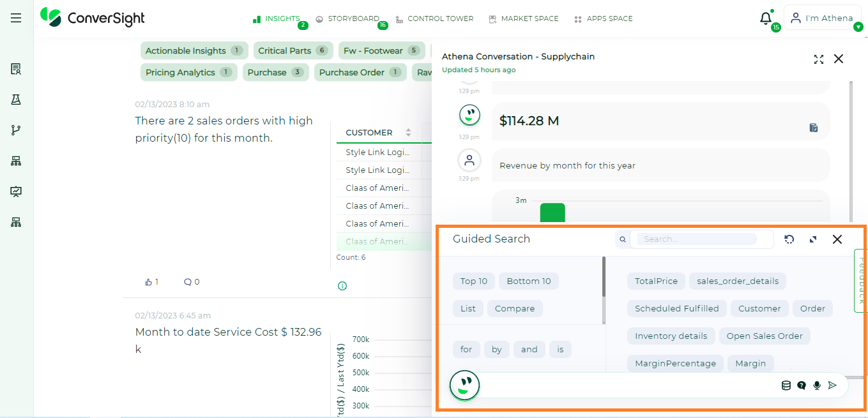
Task: Click the thumbs up like icon
Action: coord(149,281)
